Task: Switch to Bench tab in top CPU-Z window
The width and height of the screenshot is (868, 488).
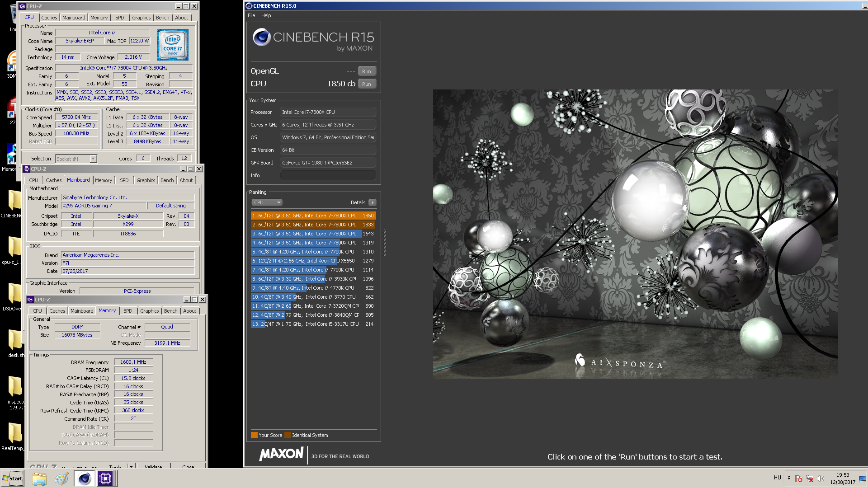Action: pyautogui.click(x=163, y=18)
